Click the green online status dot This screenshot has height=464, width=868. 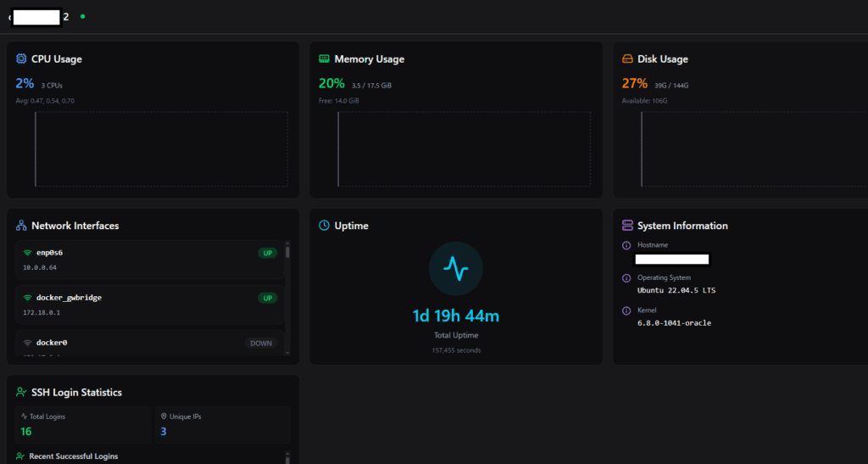[x=82, y=16]
